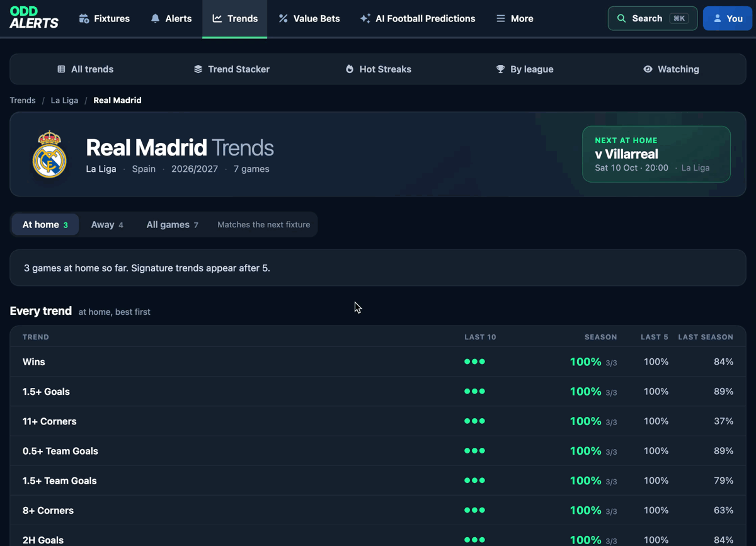The width and height of the screenshot is (756, 546).
Task: Click the Fixtures calendar icon
Action: coord(84,18)
